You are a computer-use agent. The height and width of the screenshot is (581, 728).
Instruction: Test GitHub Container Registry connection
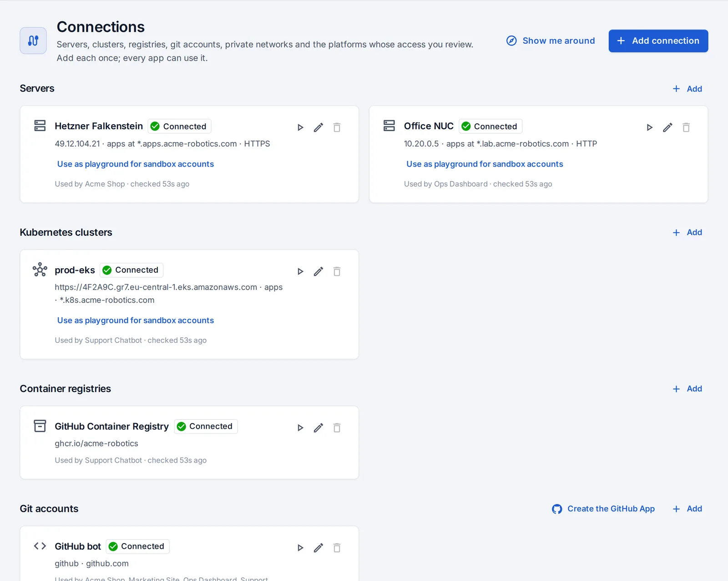(x=300, y=428)
